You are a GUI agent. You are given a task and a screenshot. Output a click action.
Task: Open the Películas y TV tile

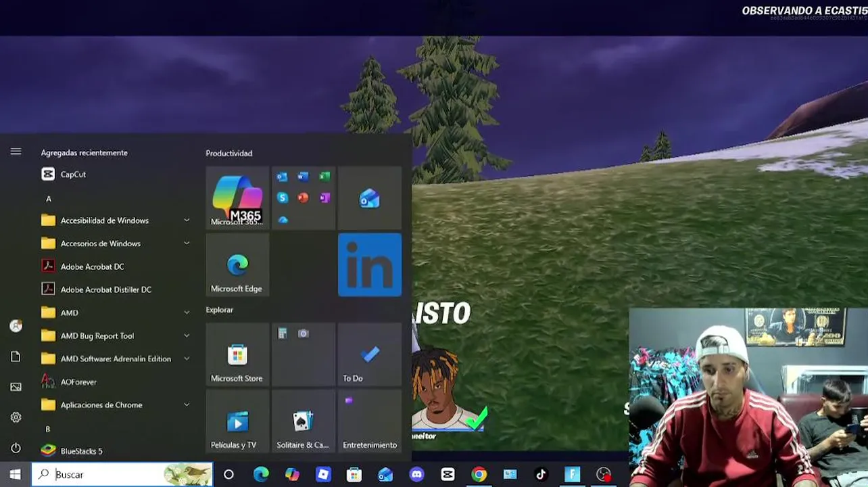[x=237, y=421]
